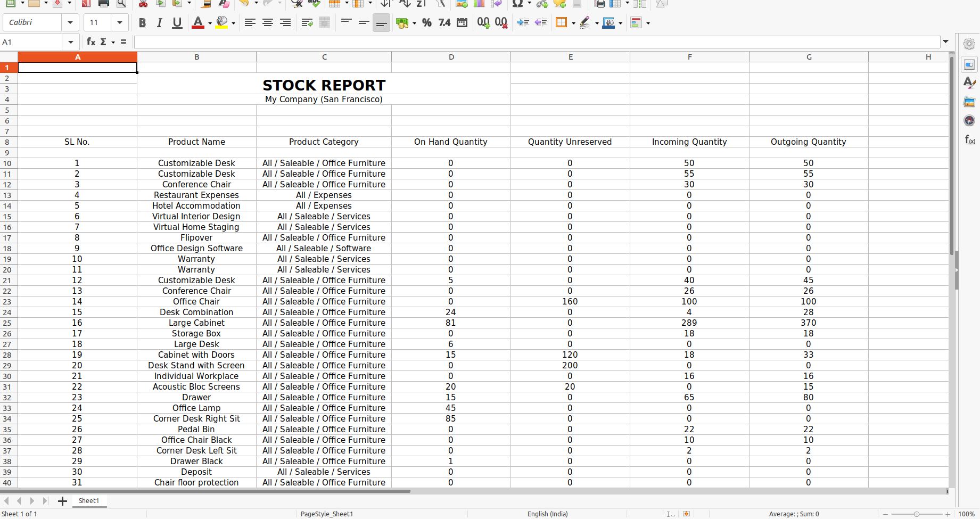Viewport: 980px width, 519px height.
Task: Click the Format as Percent icon
Action: (426, 22)
